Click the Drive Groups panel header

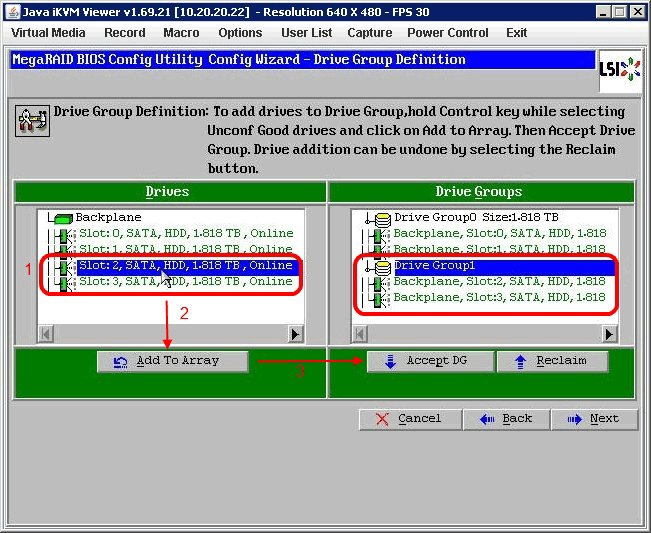[481, 192]
